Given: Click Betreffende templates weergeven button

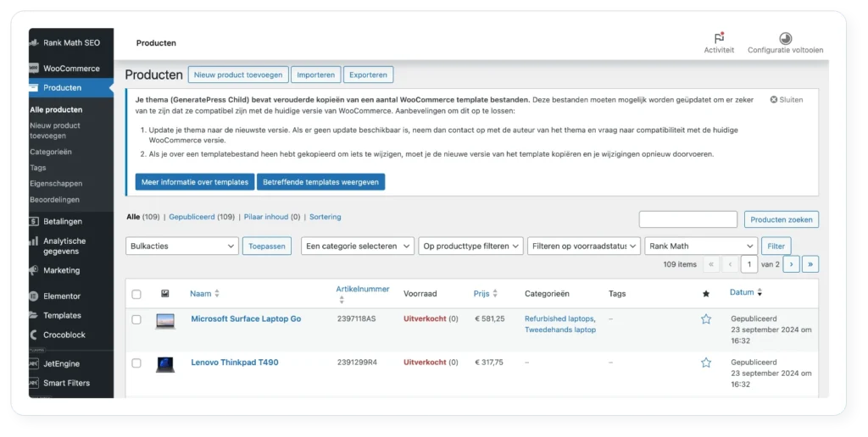Looking at the screenshot, I should pyautogui.click(x=320, y=182).
